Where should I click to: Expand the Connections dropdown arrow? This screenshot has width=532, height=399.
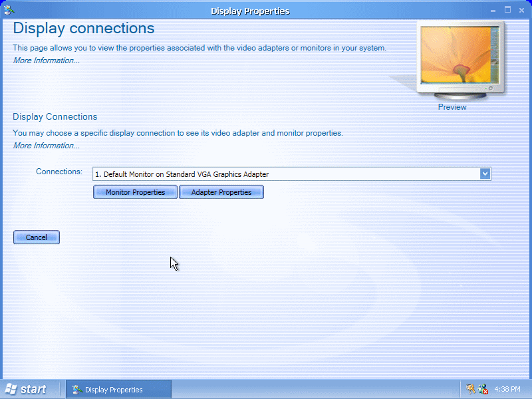pos(485,174)
